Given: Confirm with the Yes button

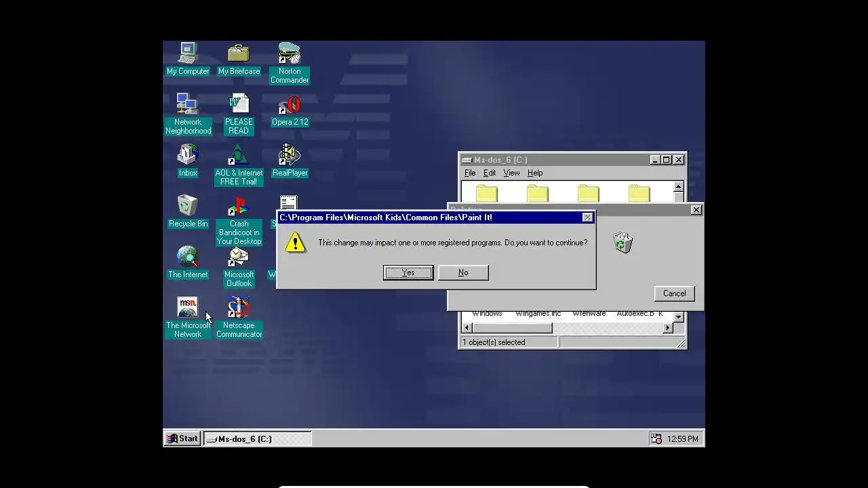Looking at the screenshot, I should pyautogui.click(x=408, y=272).
